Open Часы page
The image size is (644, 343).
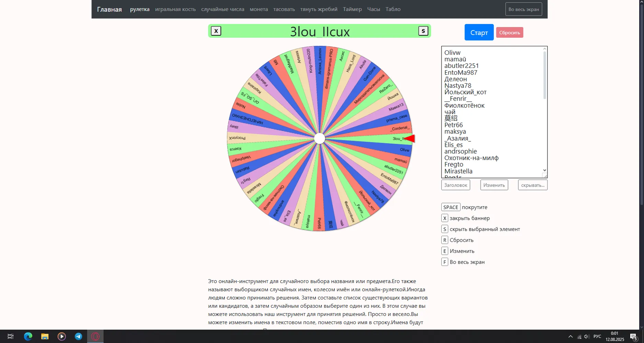pos(373,9)
